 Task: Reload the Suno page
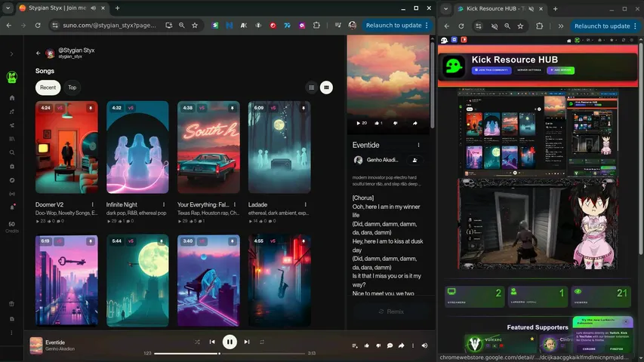click(x=38, y=26)
